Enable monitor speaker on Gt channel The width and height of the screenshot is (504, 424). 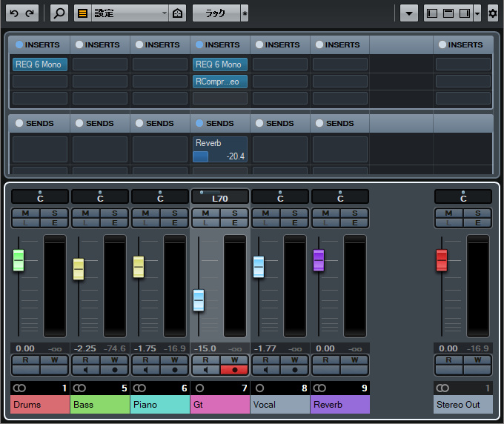point(206,370)
